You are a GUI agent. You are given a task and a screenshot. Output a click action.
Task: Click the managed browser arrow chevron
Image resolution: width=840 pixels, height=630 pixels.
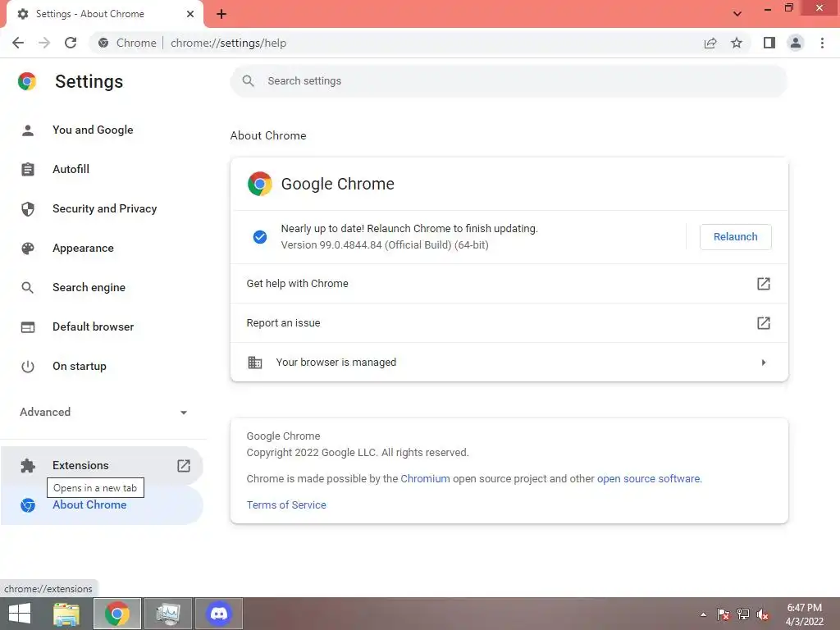(764, 363)
